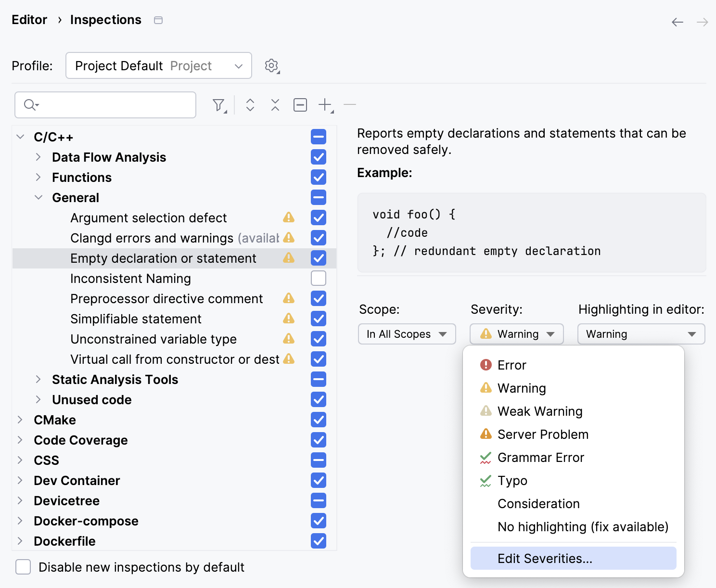Image resolution: width=716 pixels, height=588 pixels.
Task: Click the back navigation arrow
Action: (677, 22)
